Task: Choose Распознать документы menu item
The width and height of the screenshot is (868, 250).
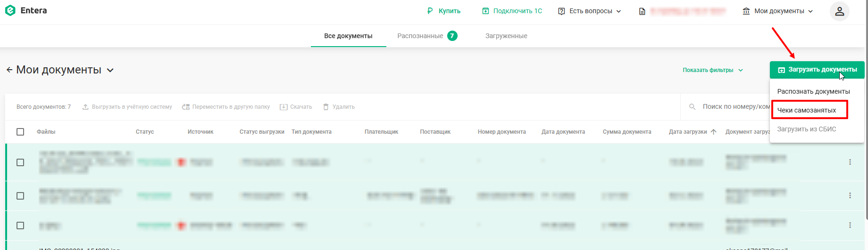Action: [814, 91]
